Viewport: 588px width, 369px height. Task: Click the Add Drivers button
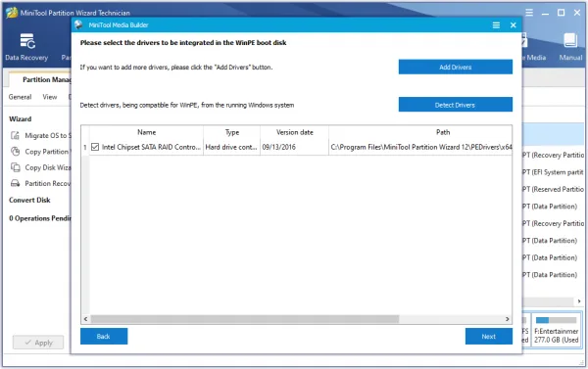tap(456, 68)
